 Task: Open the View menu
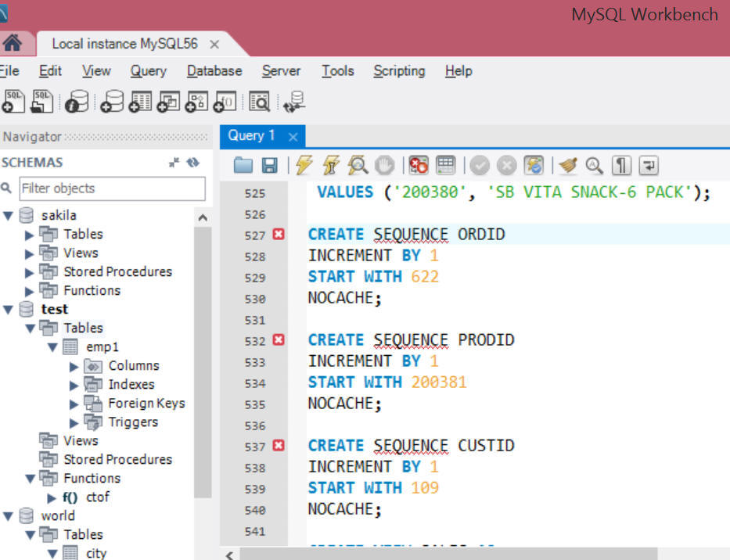(96, 70)
